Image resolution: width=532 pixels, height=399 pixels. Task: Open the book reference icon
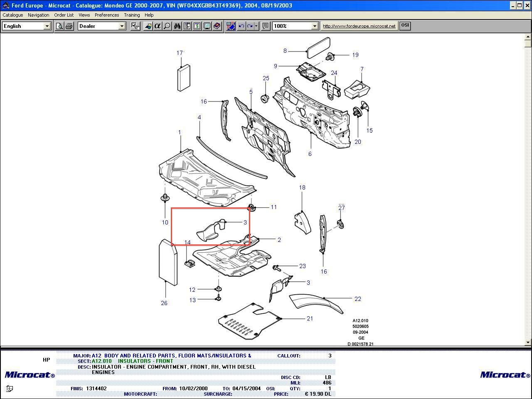coord(217,26)
